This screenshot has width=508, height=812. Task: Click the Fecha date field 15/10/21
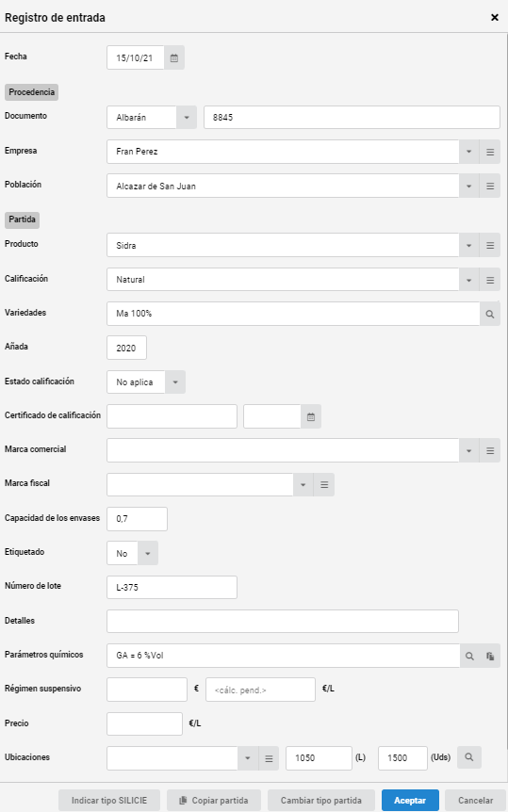136,58
